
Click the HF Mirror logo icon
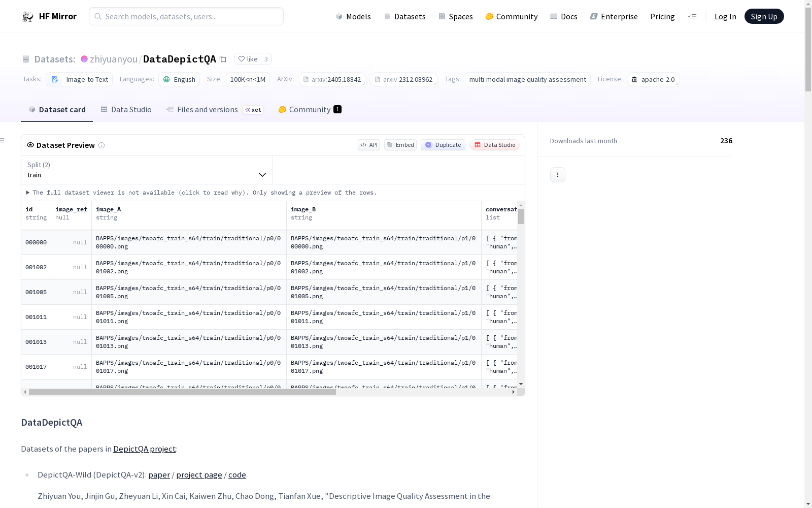(28, 17)
